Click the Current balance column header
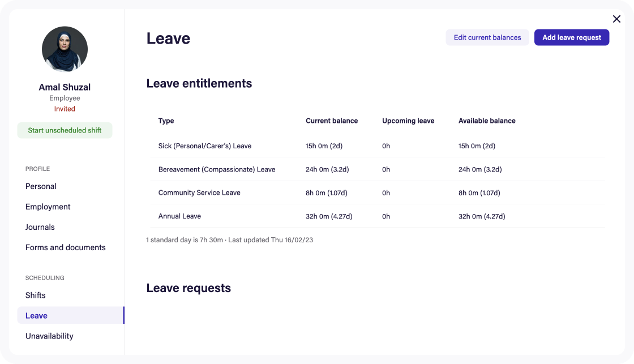Screen dimensions: 634x364 (x=332, y=121)
